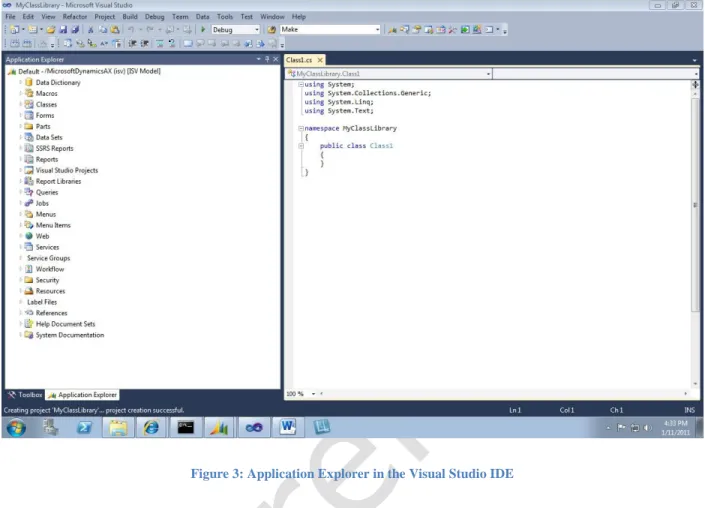Open the Build menu
The width and height of the screenshot is (705, 508).
130,17
